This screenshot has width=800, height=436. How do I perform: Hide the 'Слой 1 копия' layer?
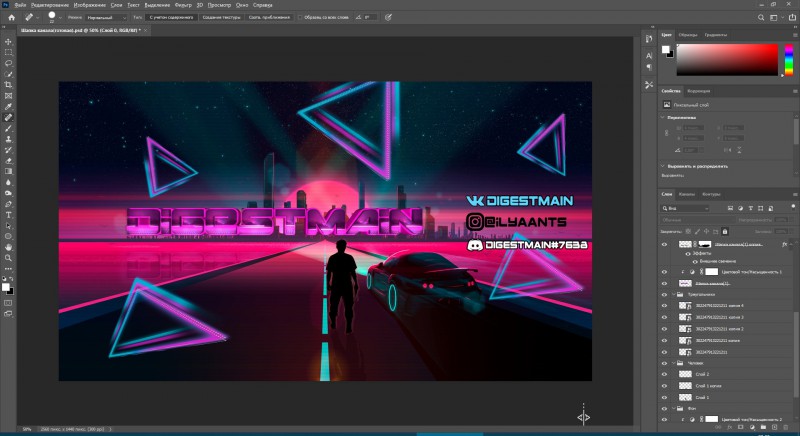point(664,386)
